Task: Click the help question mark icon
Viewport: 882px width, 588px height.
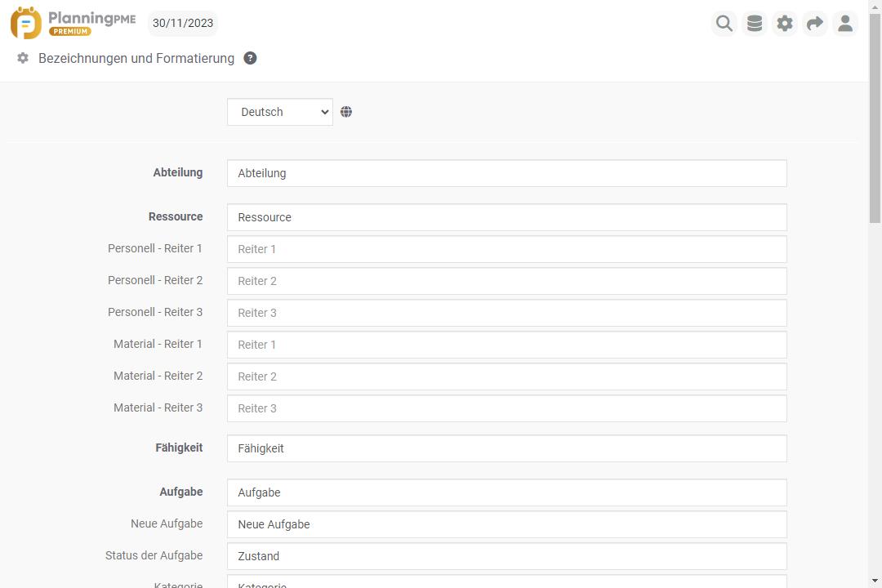Action: coord(251,58)
